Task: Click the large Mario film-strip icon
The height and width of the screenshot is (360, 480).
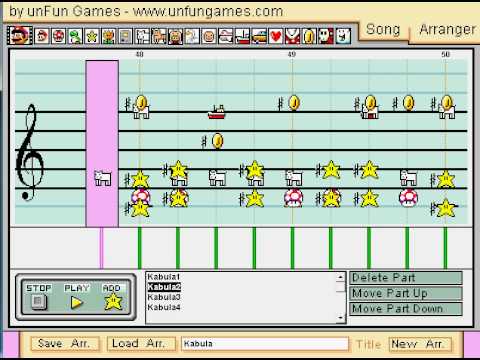Action: click(20, 35)
